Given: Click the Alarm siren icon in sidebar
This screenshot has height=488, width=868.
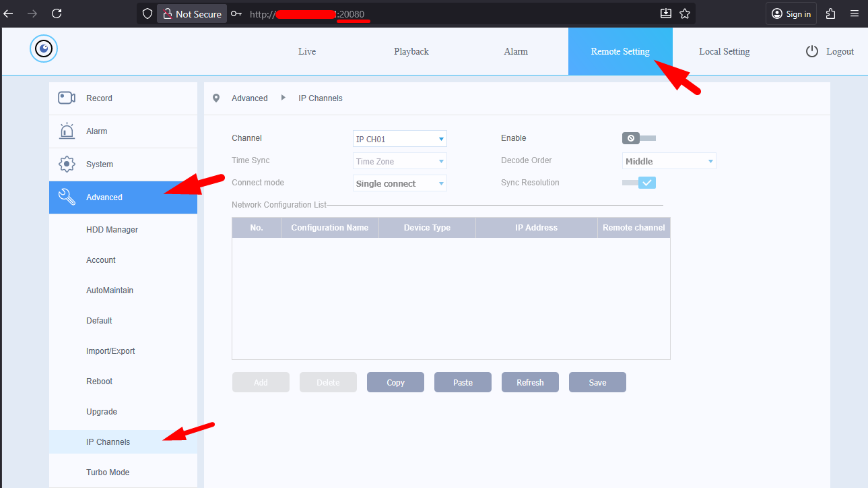Looking at the screenshot, I should tap(67, 131).
